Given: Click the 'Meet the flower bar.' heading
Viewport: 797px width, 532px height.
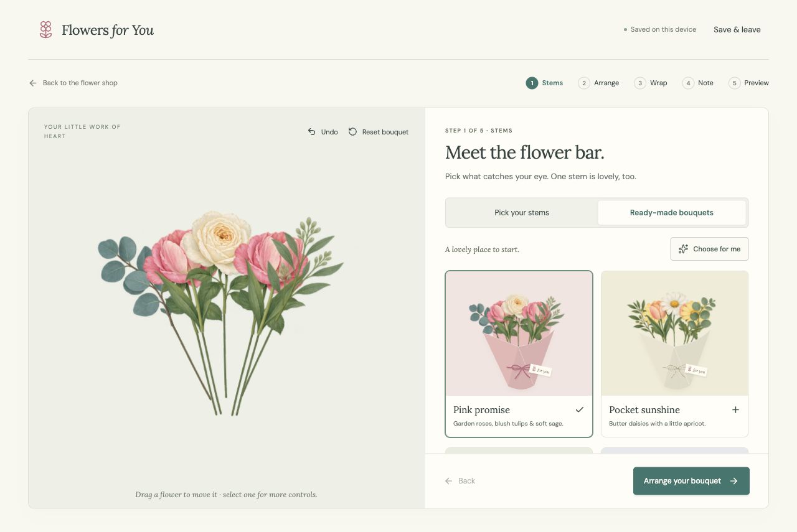Looking at the screenshot, I should coord(525,152).
